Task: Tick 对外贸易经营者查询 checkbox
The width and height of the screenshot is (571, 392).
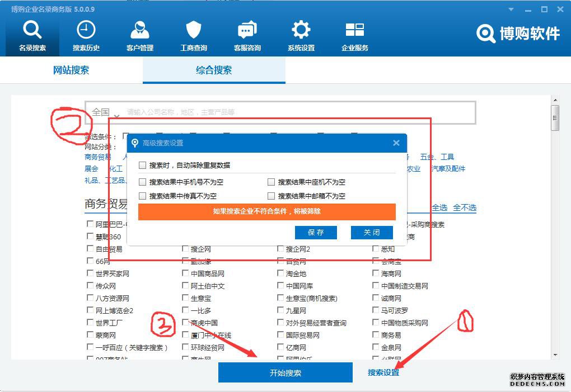Action: (x=280, y=323)
